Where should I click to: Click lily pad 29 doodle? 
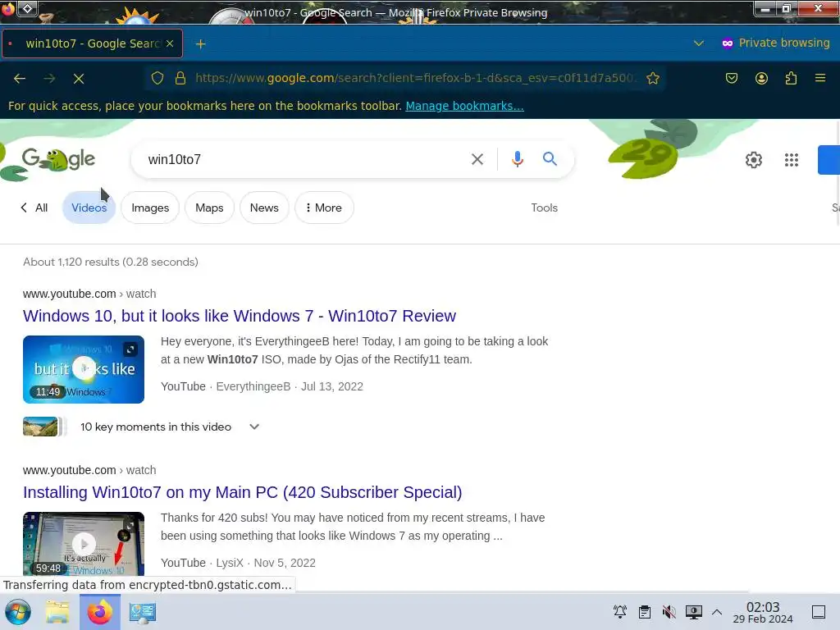pos(643,157)
